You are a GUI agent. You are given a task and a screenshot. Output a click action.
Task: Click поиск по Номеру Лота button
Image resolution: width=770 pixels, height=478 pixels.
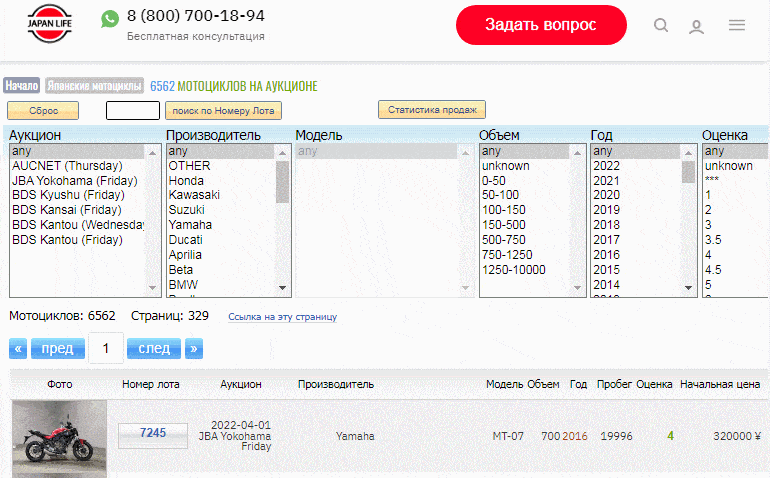point(224,111)
